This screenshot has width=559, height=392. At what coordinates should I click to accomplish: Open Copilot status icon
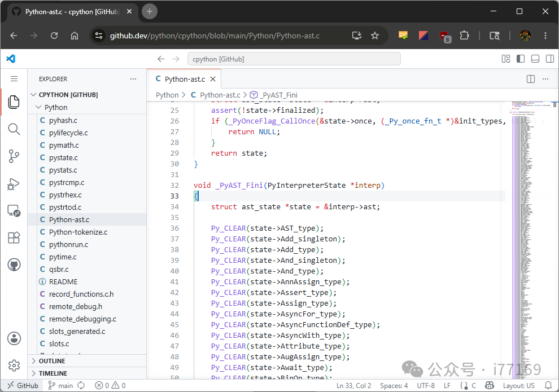[x=490, y=386]
